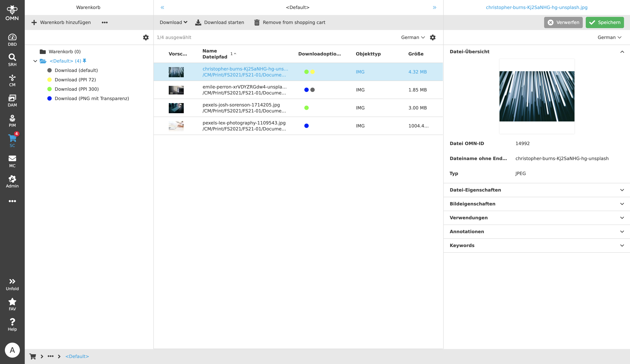Toggle pin on Default cart
Image resolution: width=630 pixels, height=364 pixels.
tap(85, 61)
